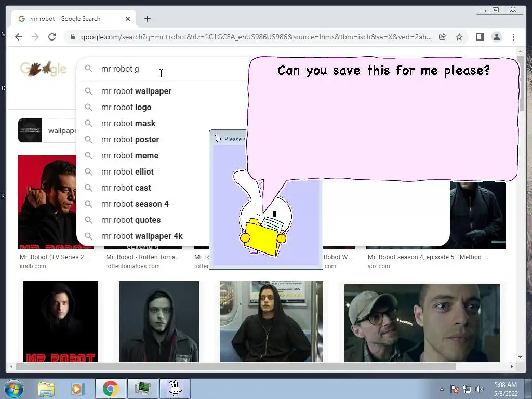Click the horizontal scrollbar thumb

click(x=236, y=366)
